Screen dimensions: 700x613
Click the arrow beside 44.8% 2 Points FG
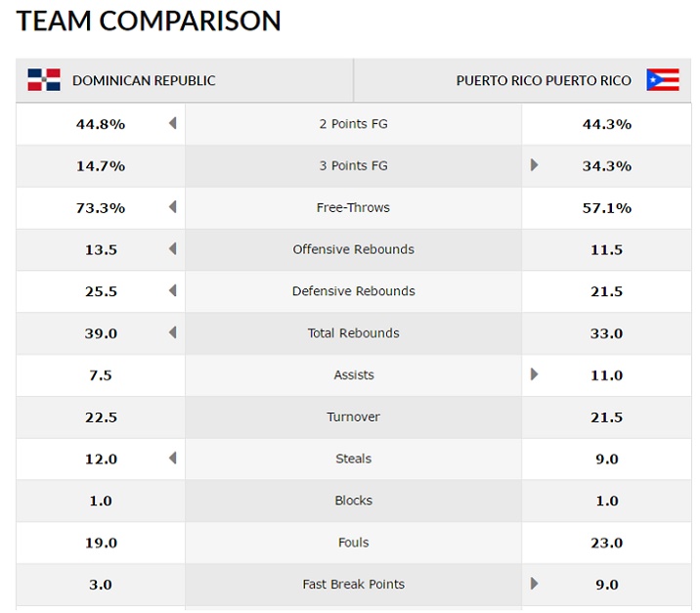[172, 124]
